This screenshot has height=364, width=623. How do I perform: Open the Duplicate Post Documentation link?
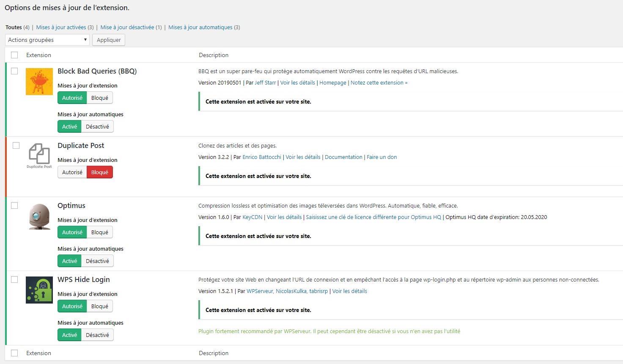pyautogui.click(x=343, y=157)
